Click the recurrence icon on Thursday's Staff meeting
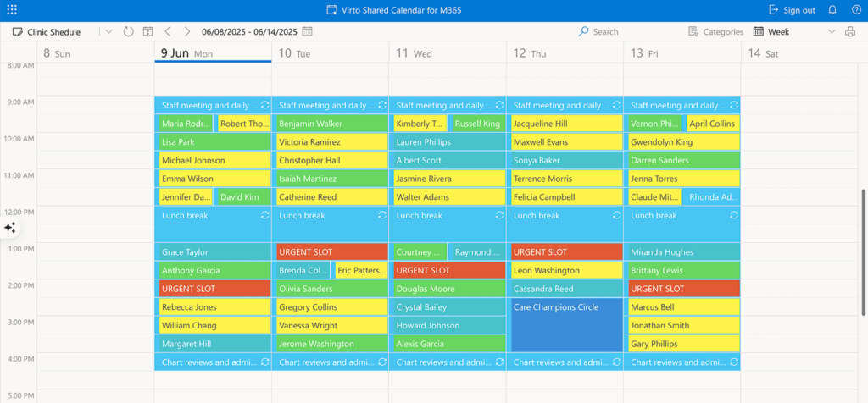The width and height of the screenshot is (868, 403). [617, 105]
